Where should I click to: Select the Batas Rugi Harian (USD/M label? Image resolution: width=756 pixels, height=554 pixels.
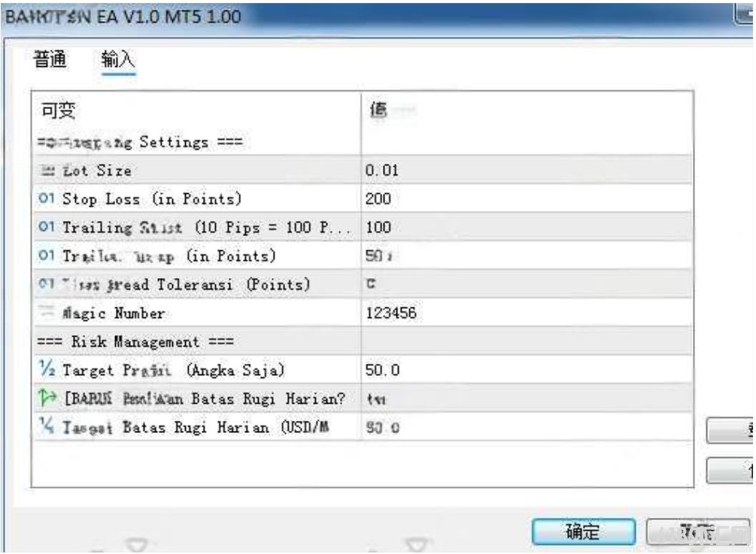point(196,427)
